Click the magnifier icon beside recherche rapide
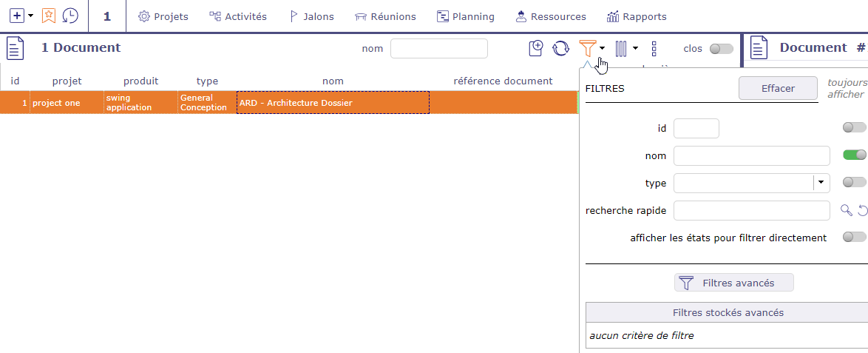The image size is (868, 353). [x=847, y=211]
